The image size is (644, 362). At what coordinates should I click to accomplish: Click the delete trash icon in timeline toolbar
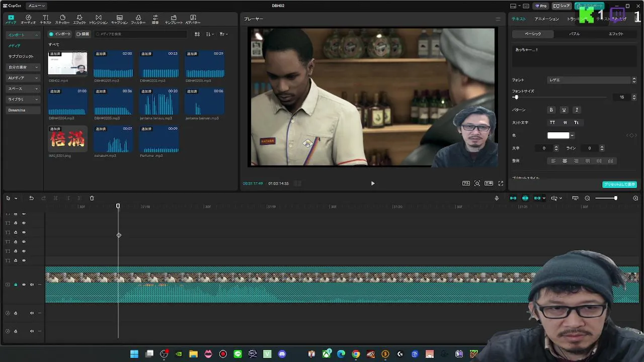92,198
